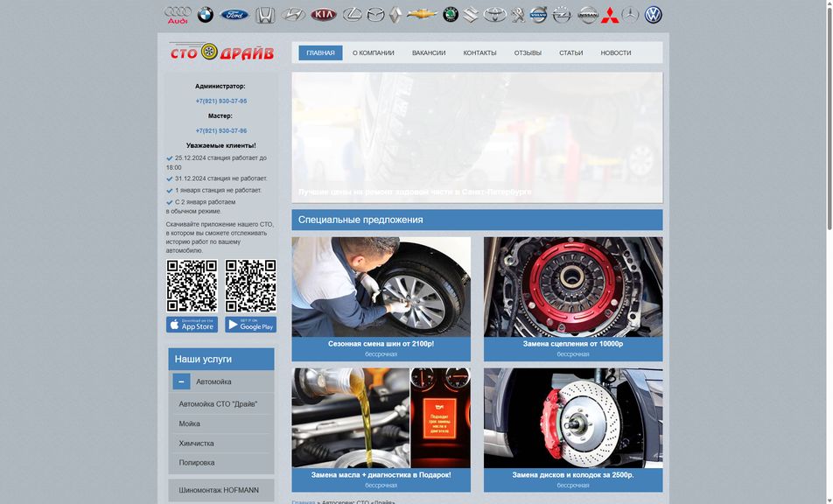Open the ВАКАНСИИ menu item
This screenshot has height=504, width=833.
[429, 52]
